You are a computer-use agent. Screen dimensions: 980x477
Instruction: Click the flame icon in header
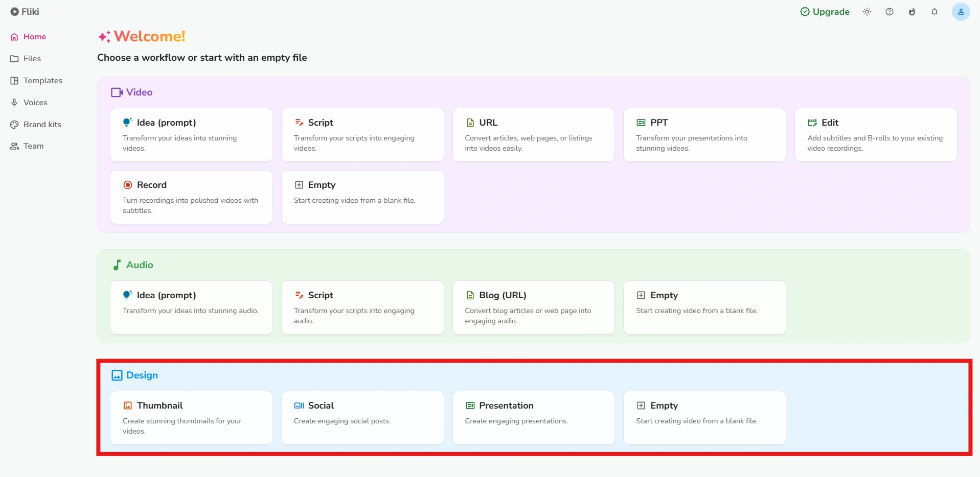click(912, 12)
